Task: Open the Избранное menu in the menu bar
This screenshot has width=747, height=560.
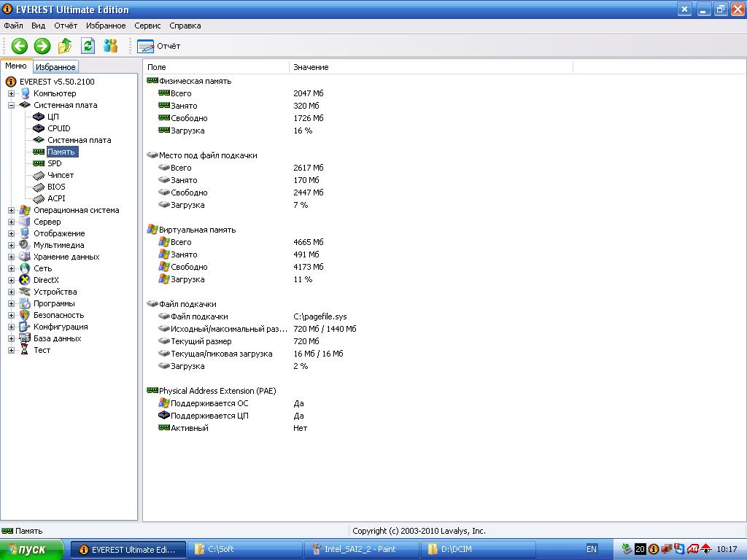Action: pyautogui.click(x=106, y=26)
